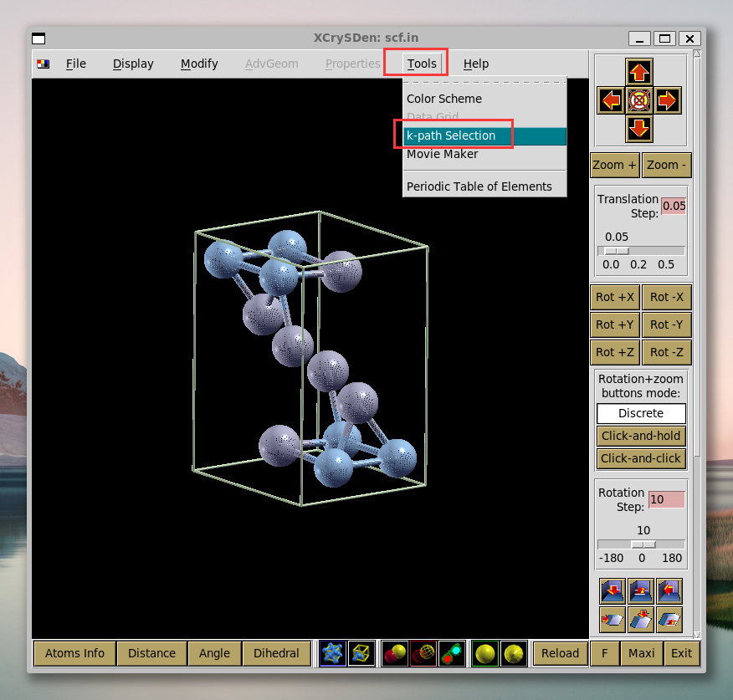The height and width of the screenshot is (700, 733).
Task: Click the Zoom - button
Action: point(667,165)
